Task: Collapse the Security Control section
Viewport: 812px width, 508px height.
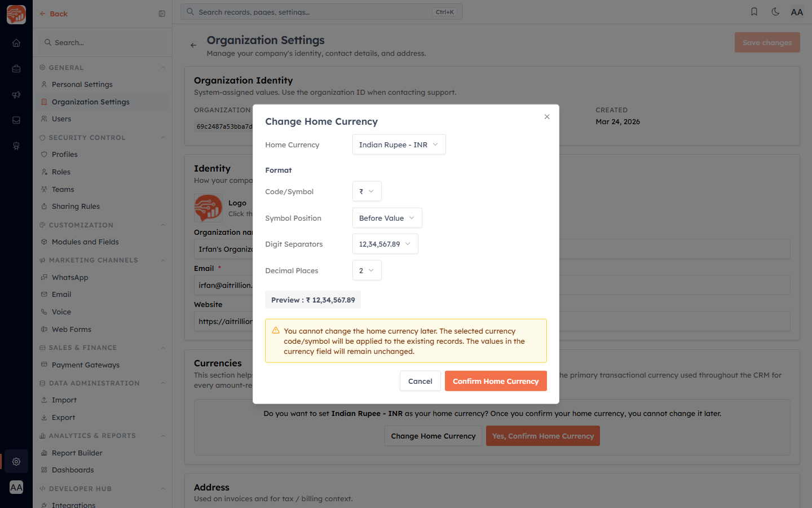Action: pyautogui.click(x=163, y=138)
